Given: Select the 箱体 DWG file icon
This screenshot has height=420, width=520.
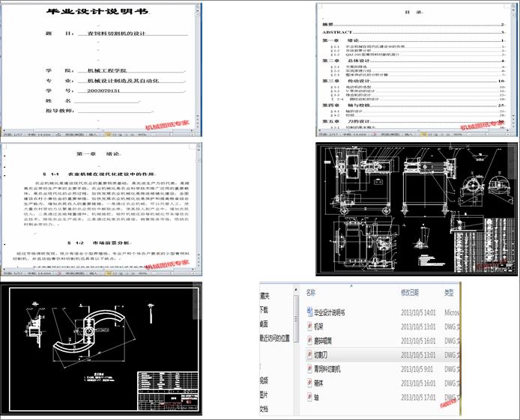Looking at the screenshot, I should (309, 383).
